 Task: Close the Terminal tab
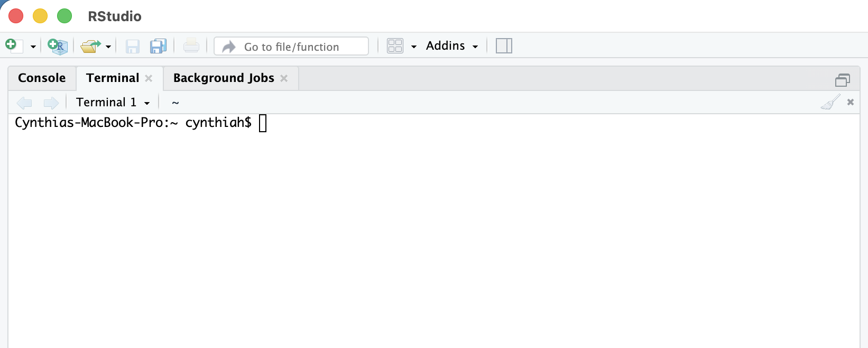click(149, 78)
